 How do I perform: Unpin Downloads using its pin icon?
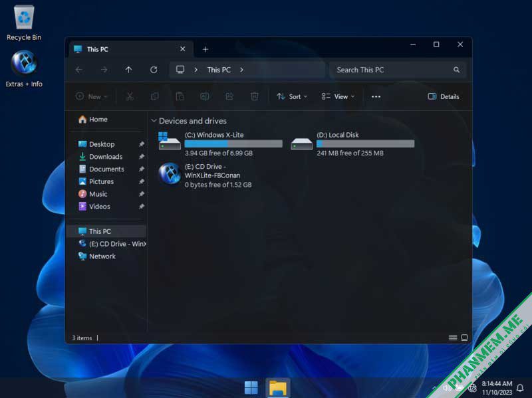tap(142, 157)
